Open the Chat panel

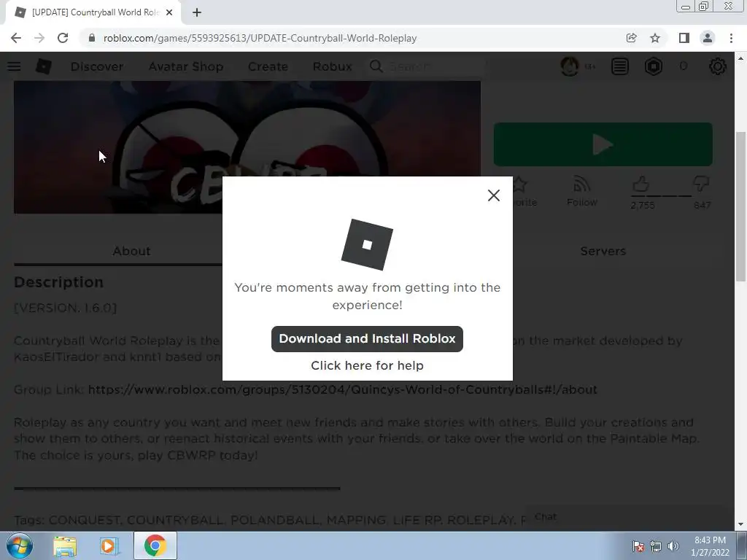pos(546,517)
